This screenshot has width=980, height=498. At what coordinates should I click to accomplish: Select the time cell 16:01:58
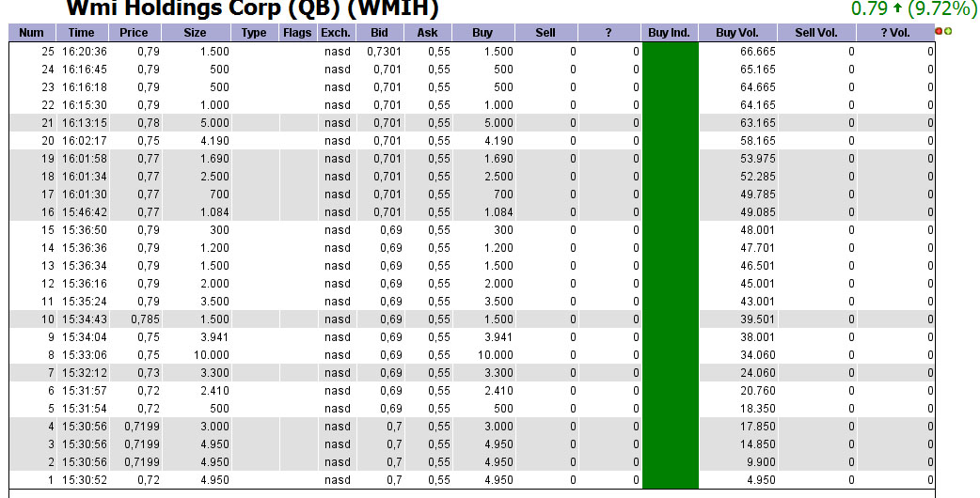[85, 159]
